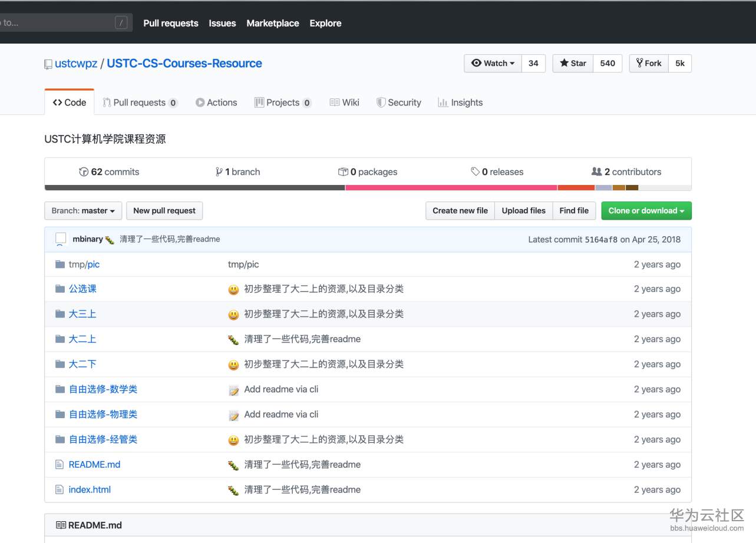Image resolution: width=756 pixels, height=543 pixels.
Task: Click the search input field
Action: tap(65, 23)
